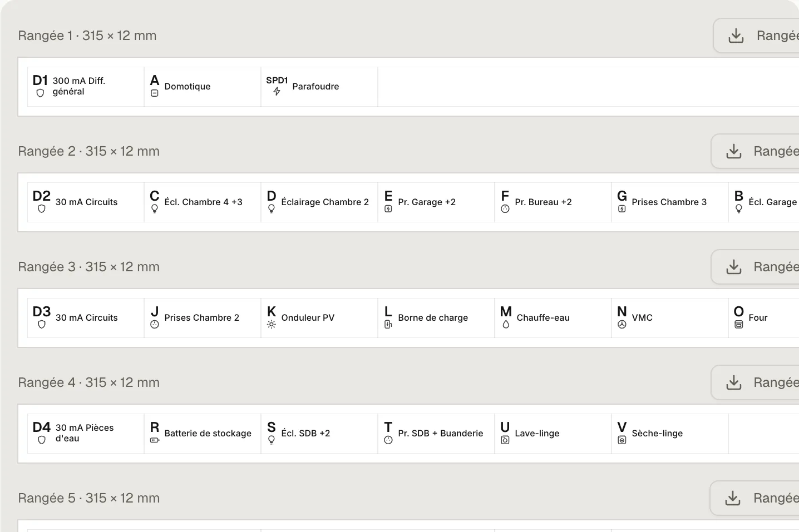Select the "Rangée 4 · 315 × 12 mm" heading
The height and width of the screenshot is (532, 799).
coord(89,382)
